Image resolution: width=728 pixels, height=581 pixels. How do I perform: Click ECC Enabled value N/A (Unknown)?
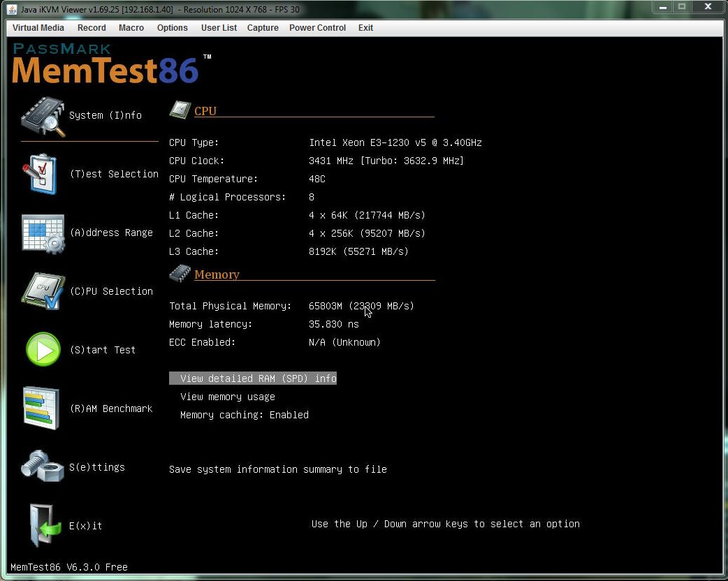(x=344, y=342)
